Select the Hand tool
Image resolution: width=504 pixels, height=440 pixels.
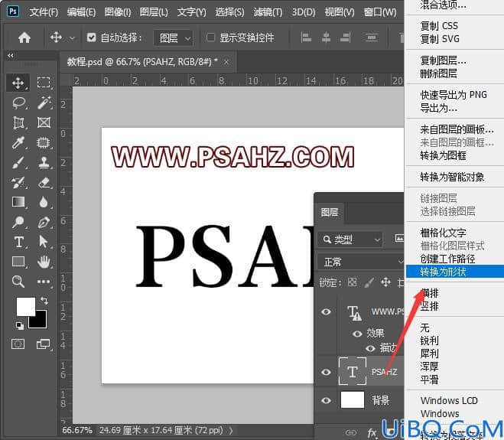pos(44,262)
